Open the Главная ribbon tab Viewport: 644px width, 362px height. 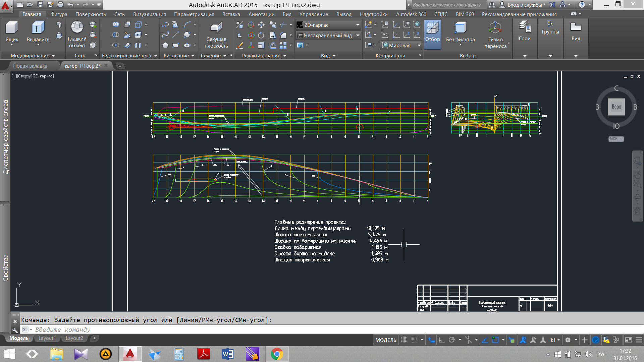click(x=32, y=14)
